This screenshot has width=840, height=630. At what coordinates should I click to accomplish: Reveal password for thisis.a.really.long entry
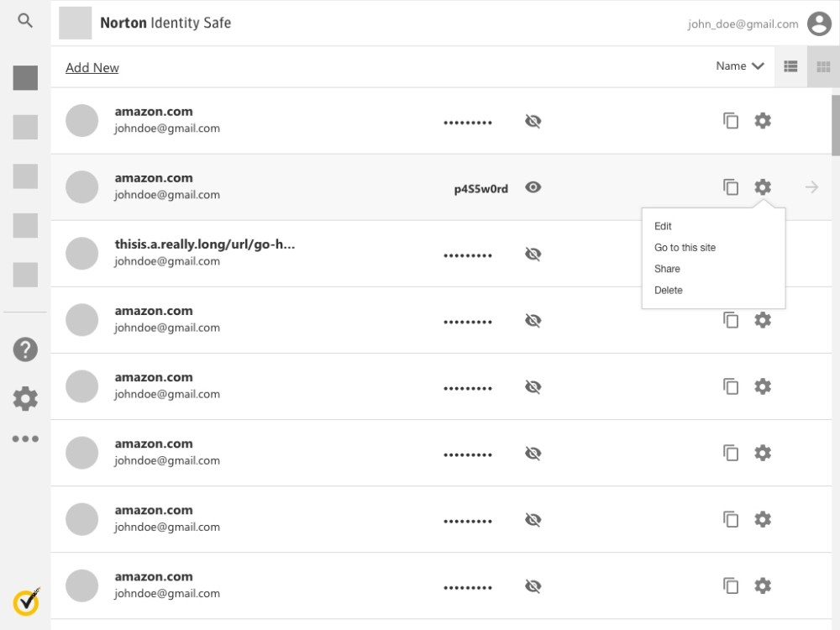click(x=533, y=254)
